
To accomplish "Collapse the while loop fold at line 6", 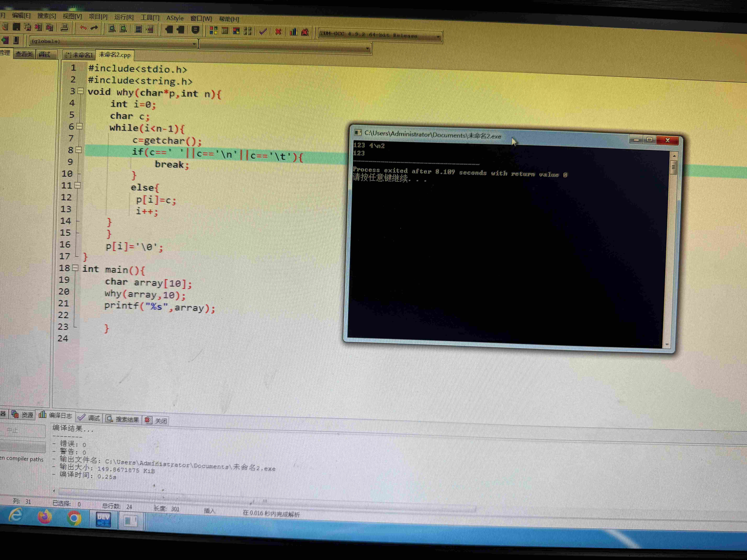I will pos(79,127).
